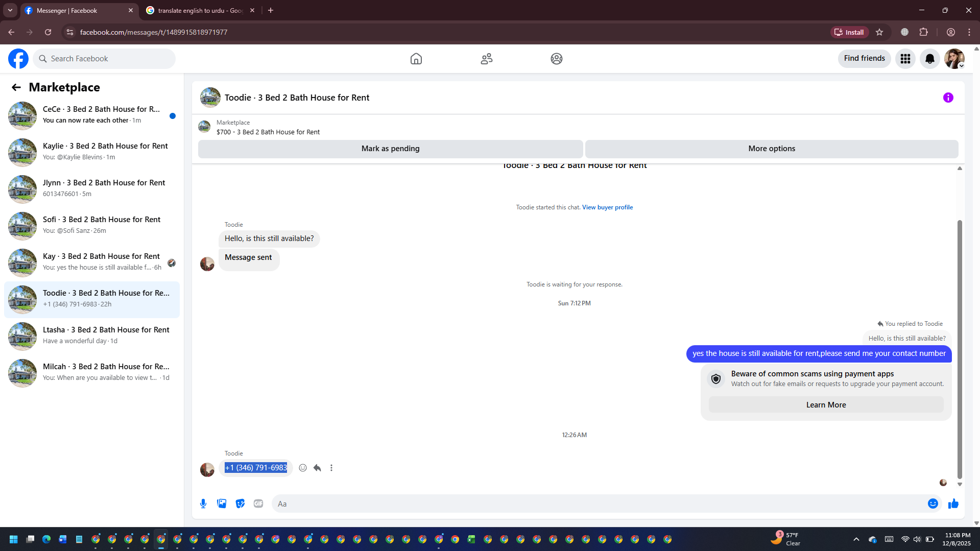This screenshot has height=551, width=980.
Task: Attach a photo with the image icon
Action: (x=222, y=504)
